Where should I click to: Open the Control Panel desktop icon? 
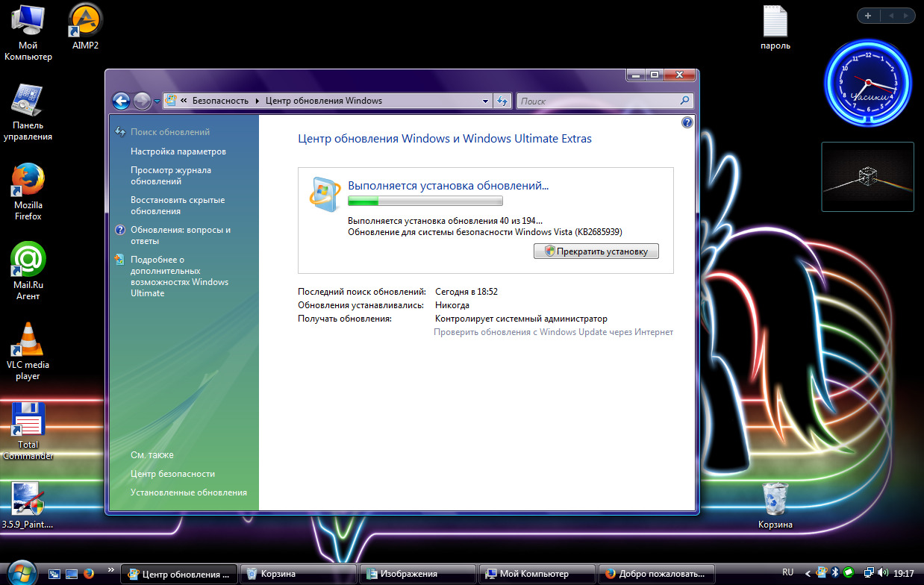(x=28, y=112)
